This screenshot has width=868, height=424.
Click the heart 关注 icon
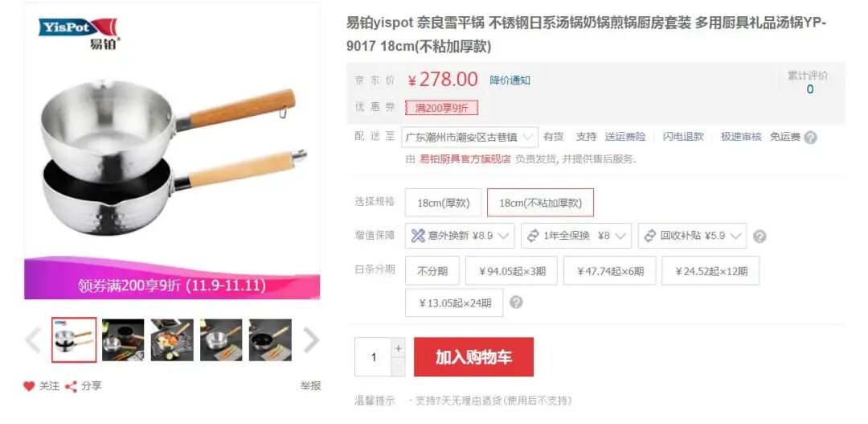(x=30, y=386)
